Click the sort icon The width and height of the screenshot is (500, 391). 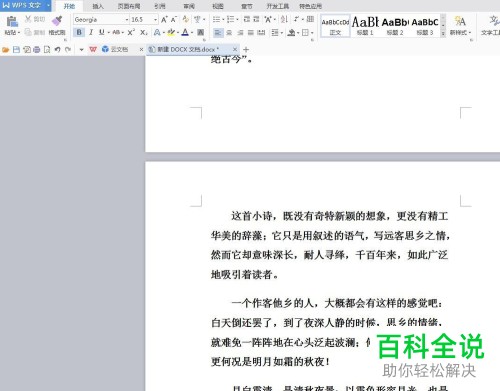(x=284, y=20)
